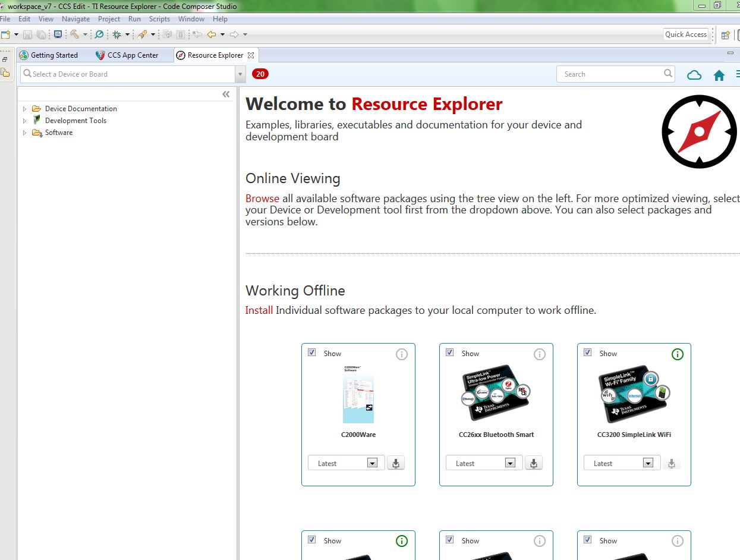Click the Restore icon in left trim bar
Viewport: 740px width, 560px height.
click(5, 59)
